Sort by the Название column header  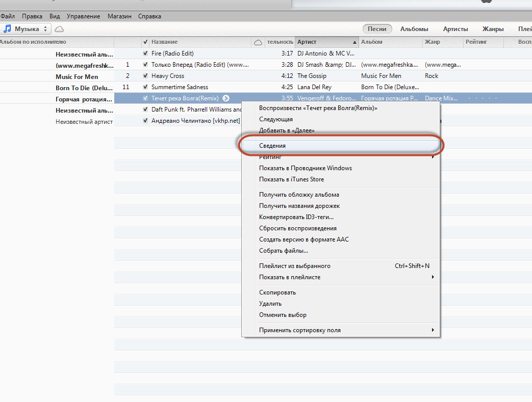click(x=200, y=42)
